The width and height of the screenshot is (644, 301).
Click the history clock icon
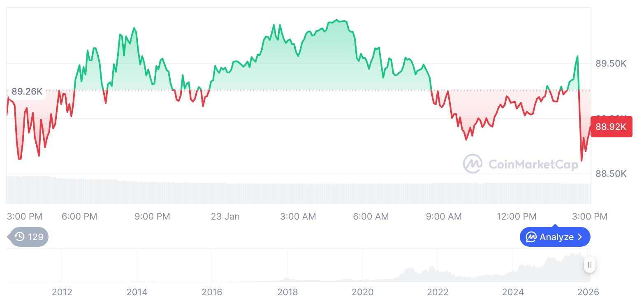point(19,236)
